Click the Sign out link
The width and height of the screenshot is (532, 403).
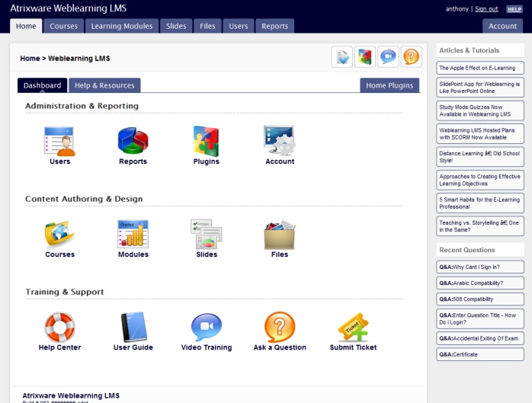486,9
